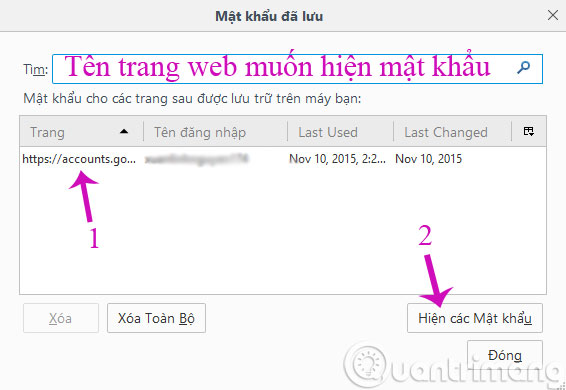
Task: Select the blurred username cell
Action: tap(197, 159)
